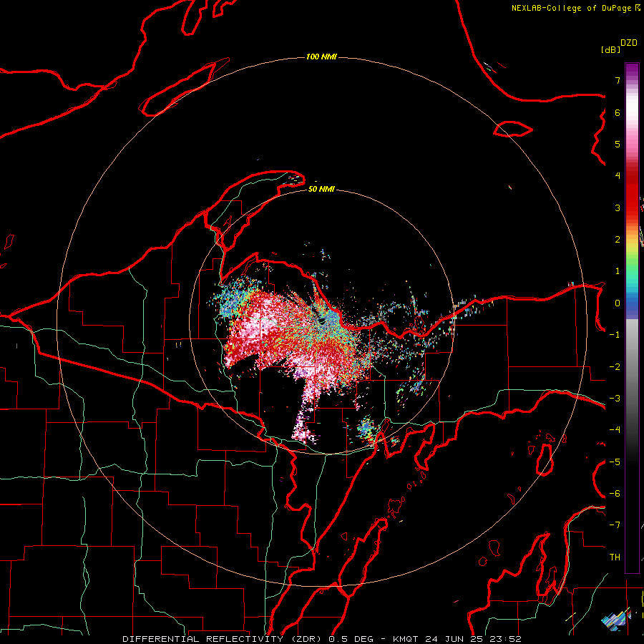Click the DZD product label above the scale

coord(629,43)
